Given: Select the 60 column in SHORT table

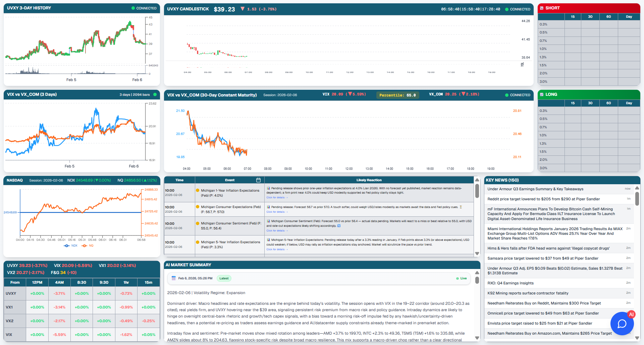Looking at the screenshot, I should point(608,16).
